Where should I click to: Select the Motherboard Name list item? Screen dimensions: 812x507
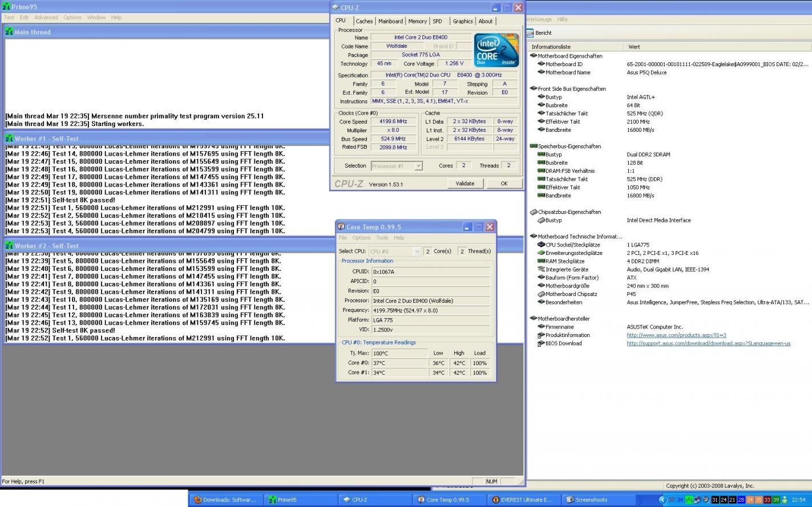pyautogui.click(x=567, y=72)
